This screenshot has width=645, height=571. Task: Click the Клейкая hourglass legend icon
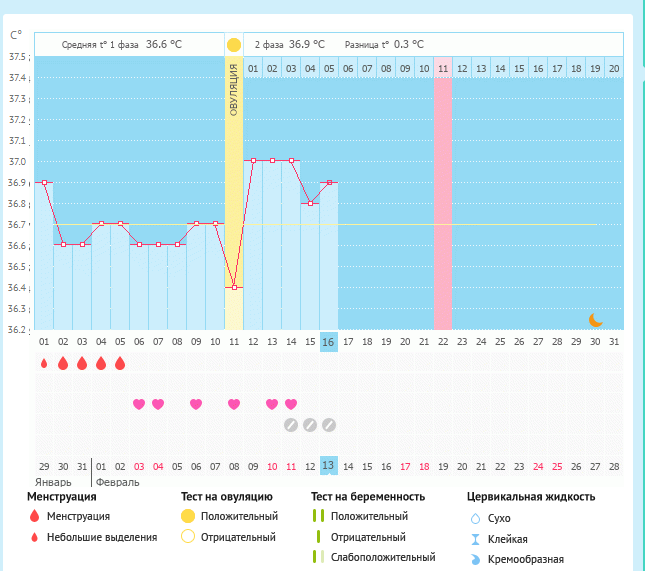tap(475, 539)
